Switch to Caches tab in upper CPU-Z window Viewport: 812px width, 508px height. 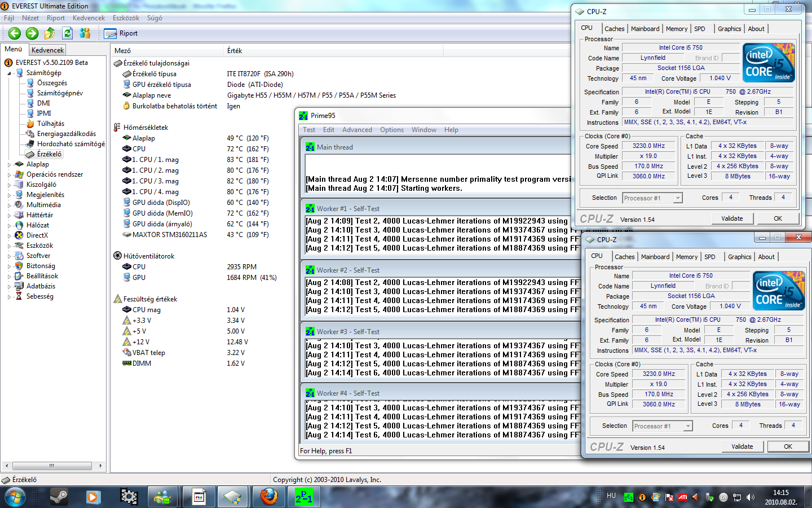pyautogui.click(x=614, y=29)
